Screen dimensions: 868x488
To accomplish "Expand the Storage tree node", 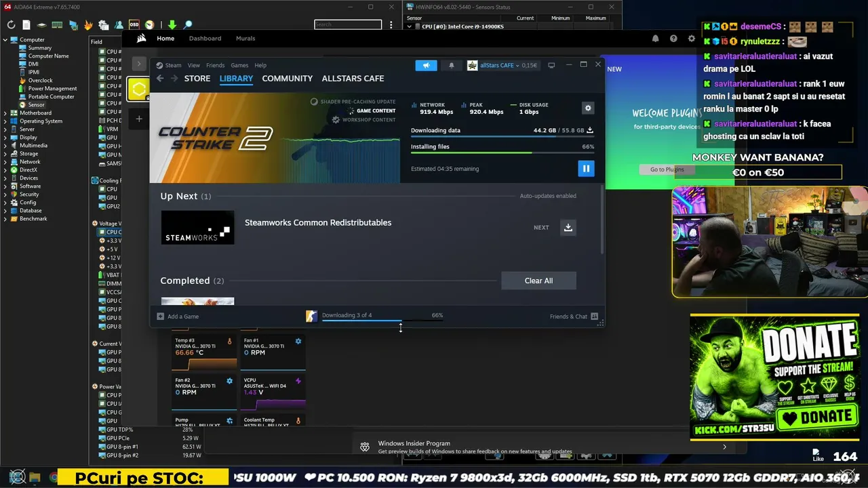I will tap(5, 154).
